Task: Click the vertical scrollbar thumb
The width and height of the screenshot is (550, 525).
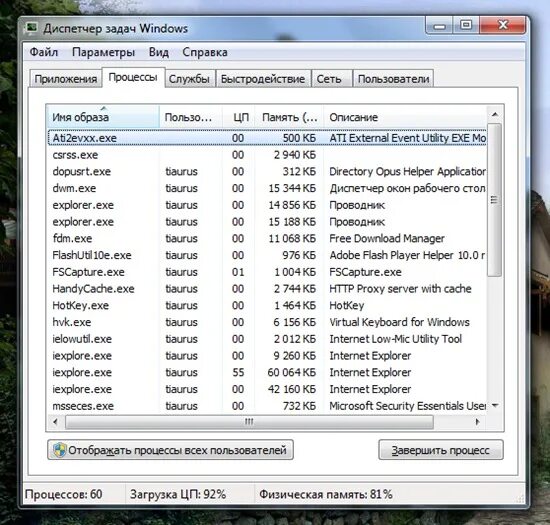Action: 495,200
